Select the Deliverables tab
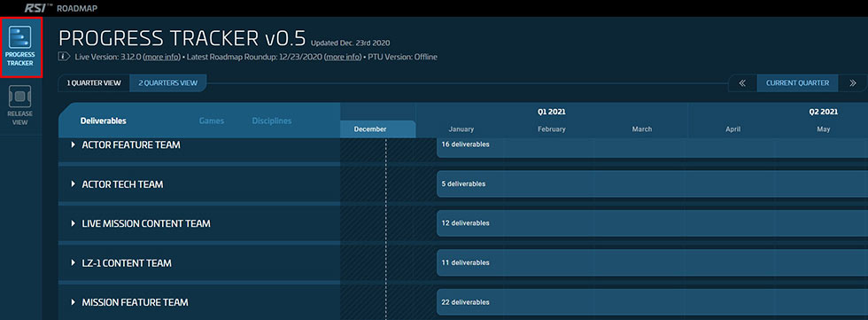Viewport: 868px width, 320px height. coord(103,121)
